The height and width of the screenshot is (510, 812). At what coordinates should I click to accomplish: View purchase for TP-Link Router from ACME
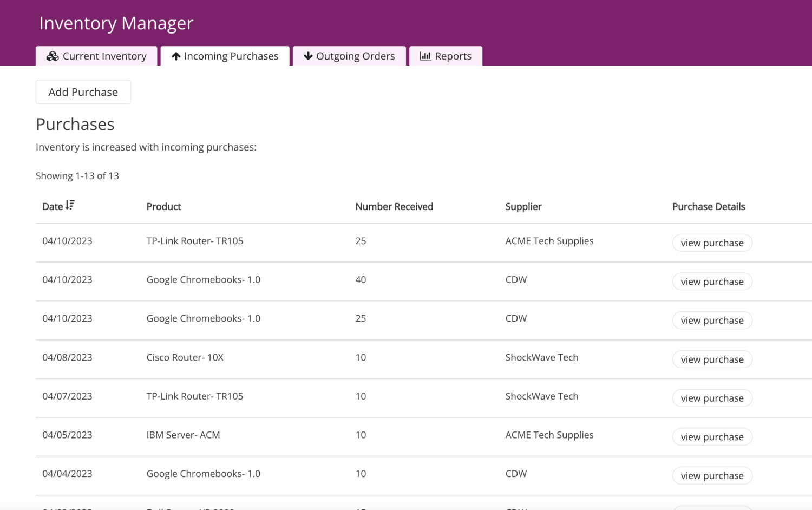click(x=712, y=243)
